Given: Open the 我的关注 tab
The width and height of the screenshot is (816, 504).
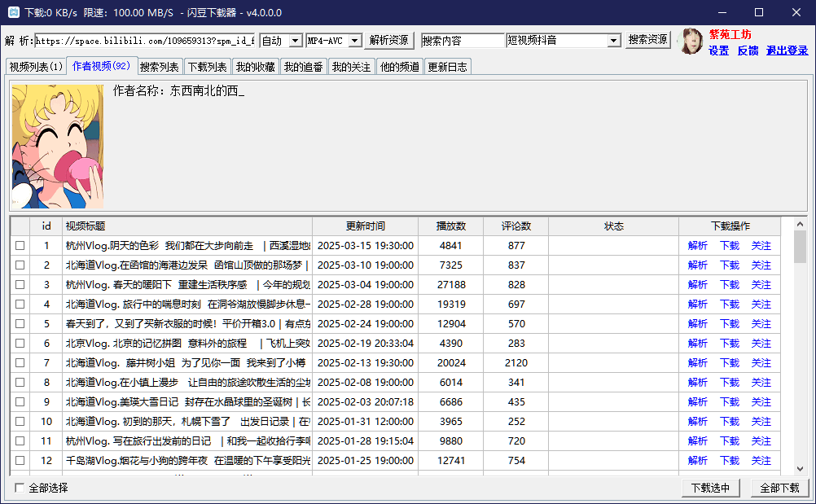Looking at the screenshot, I should tap(351, 67).
